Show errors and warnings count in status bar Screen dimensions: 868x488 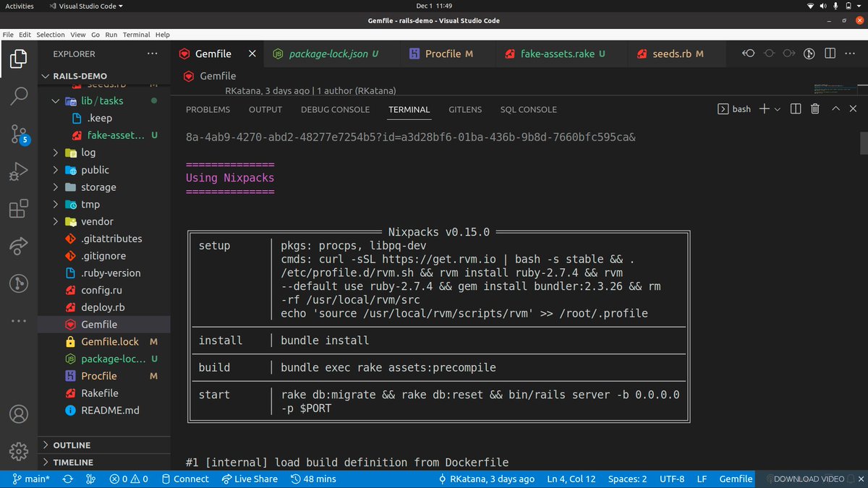pos(129,479)
